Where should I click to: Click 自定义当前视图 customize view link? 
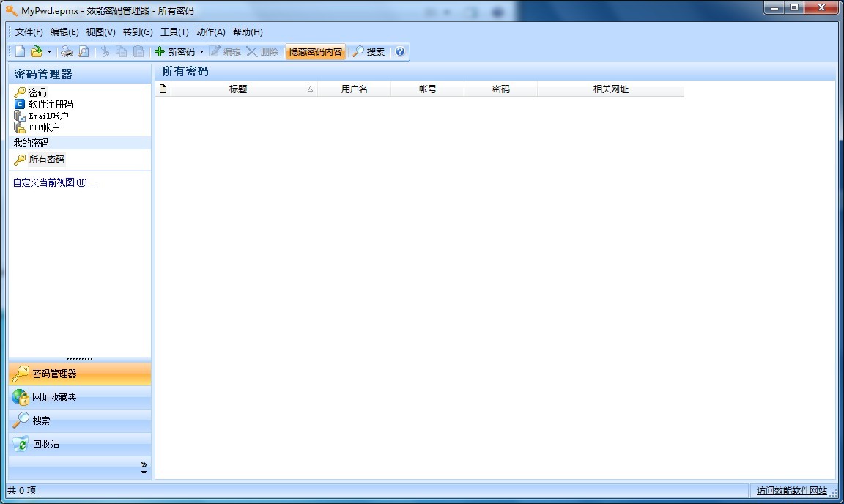click(56, 182)
